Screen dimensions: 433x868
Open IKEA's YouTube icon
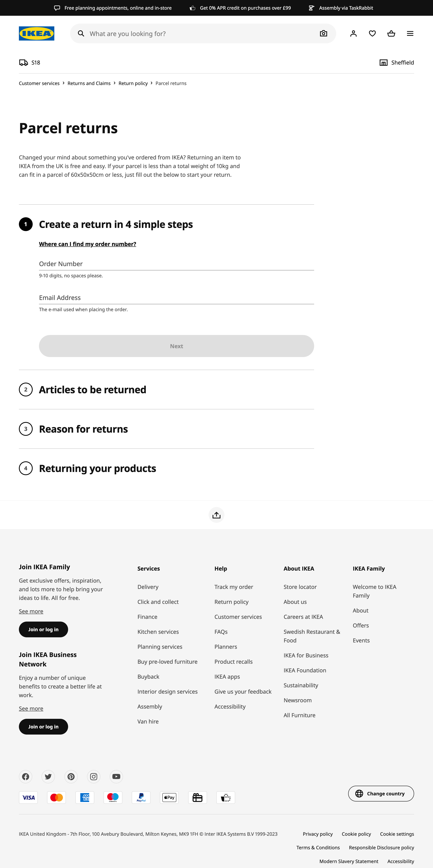coord(116,777)
